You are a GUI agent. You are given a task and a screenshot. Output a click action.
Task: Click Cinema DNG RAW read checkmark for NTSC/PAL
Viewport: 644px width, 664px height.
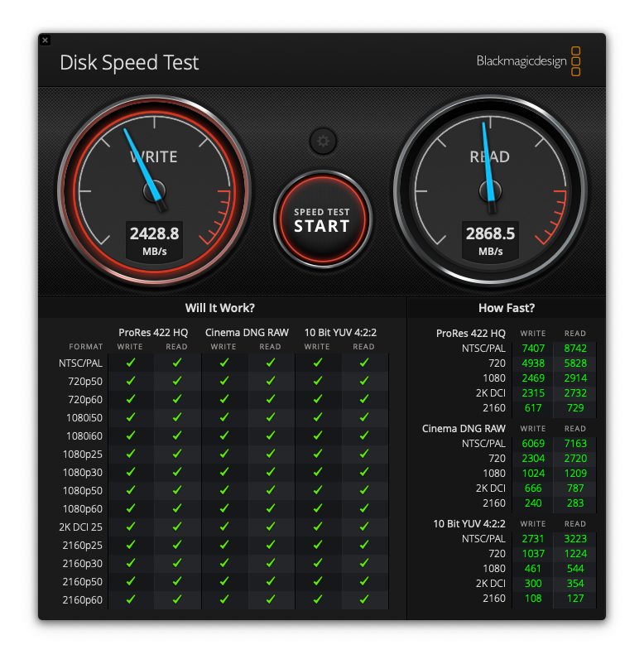click(271, 363)
